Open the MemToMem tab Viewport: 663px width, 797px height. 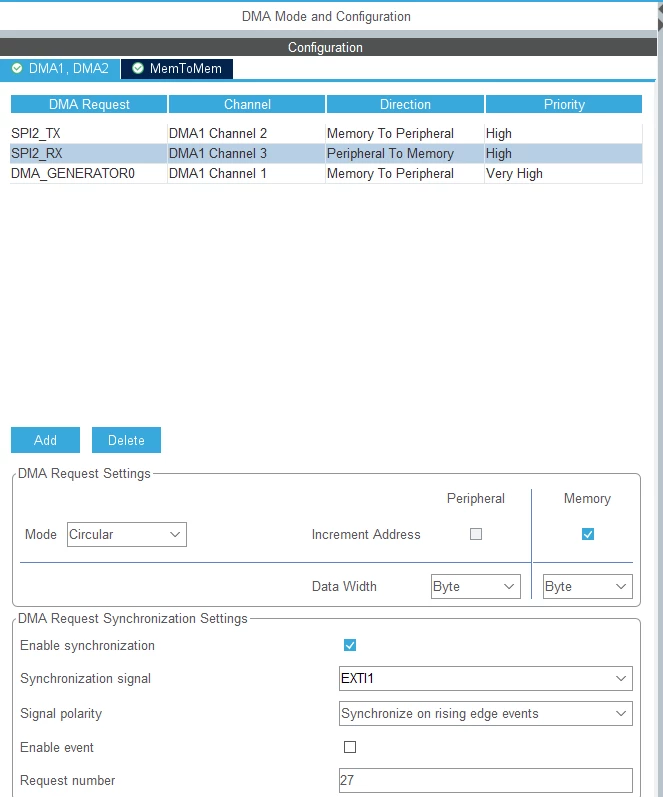[x=177, y=69]
